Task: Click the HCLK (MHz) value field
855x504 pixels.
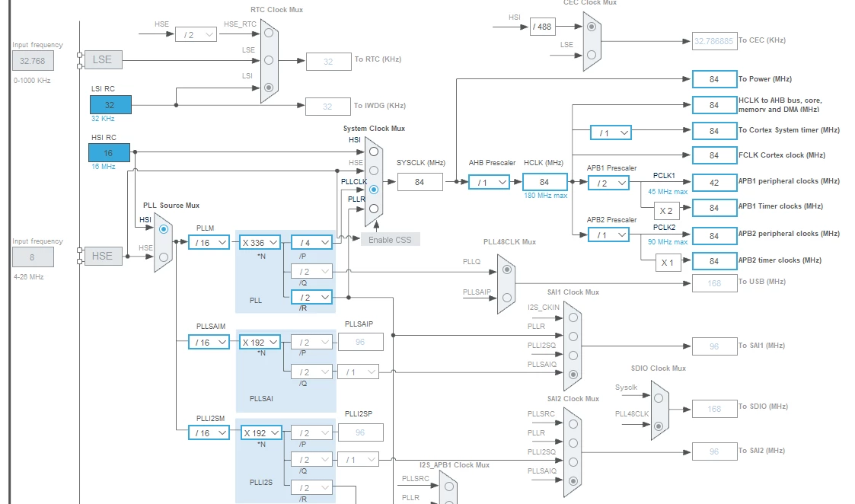Action: [x=544, y=182]
